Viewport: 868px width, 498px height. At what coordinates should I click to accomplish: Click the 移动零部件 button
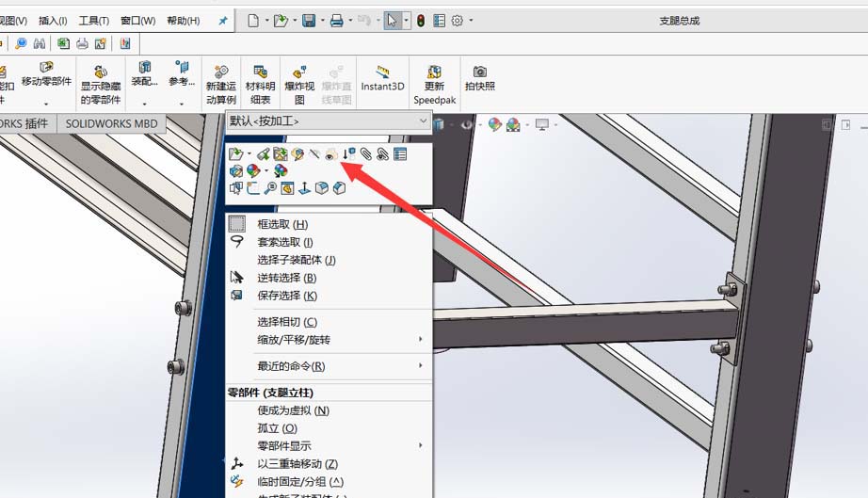(x=46, y=74)
